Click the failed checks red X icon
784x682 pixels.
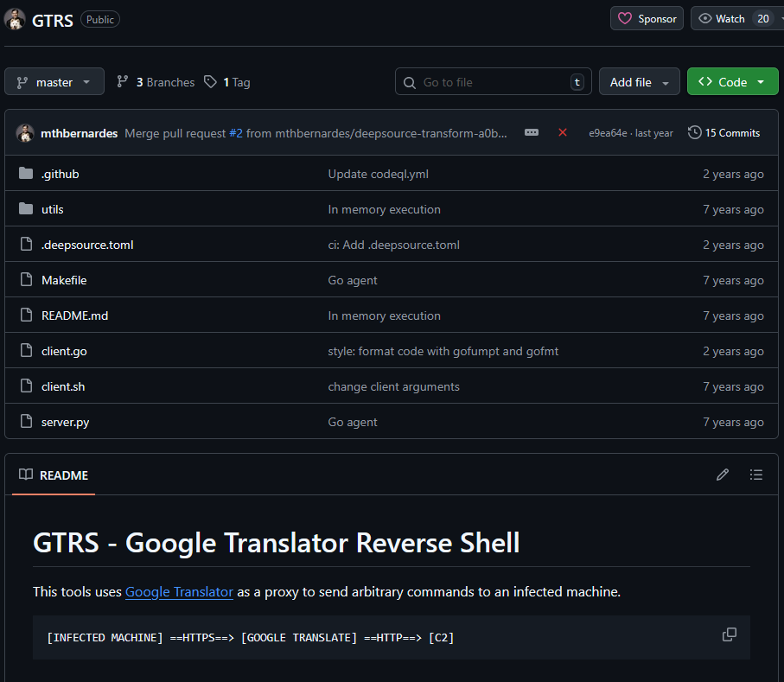click(x=563, y=132)
